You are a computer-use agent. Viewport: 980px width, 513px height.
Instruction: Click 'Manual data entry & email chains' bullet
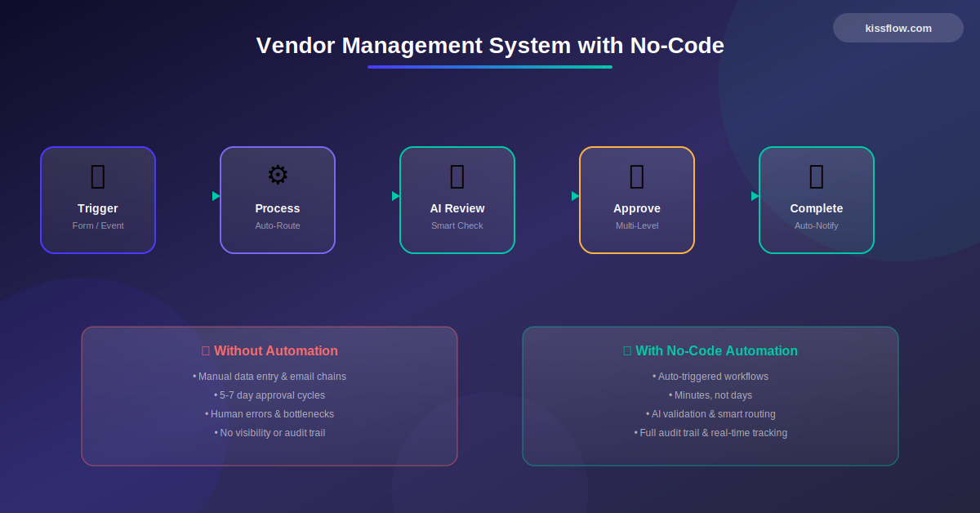tap(269, 377)
